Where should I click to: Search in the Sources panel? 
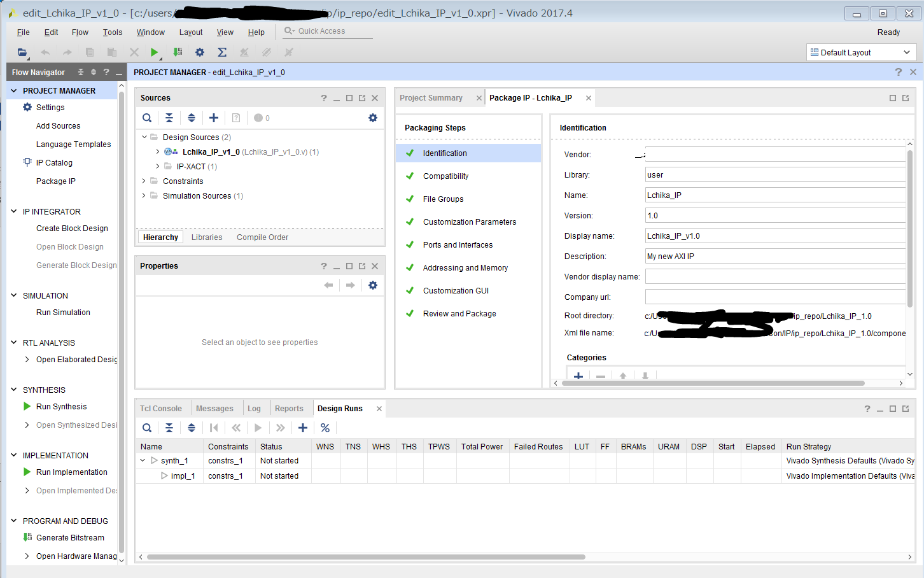pyautogui.click(x=147, y=118)
